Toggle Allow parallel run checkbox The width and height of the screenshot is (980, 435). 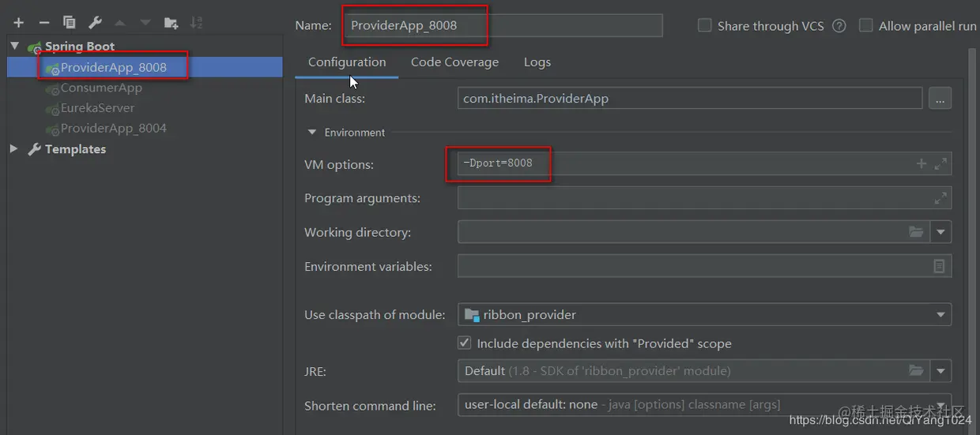(865, 25)
